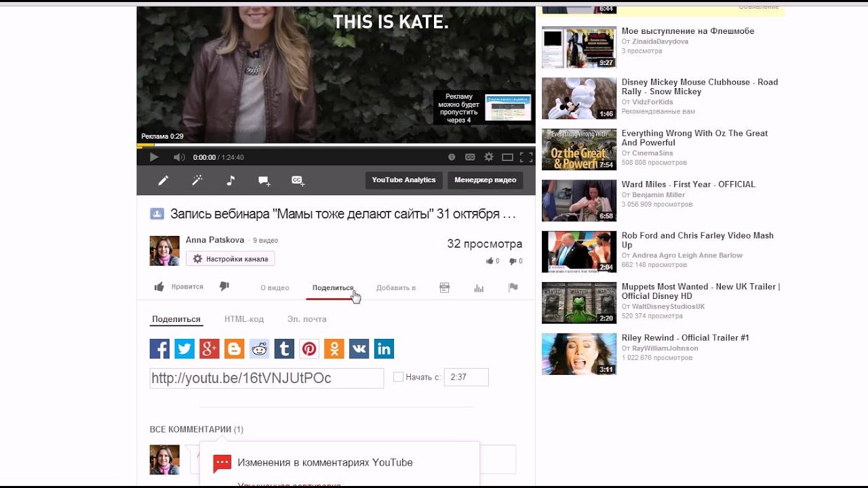868x488 pixels.
Task: Switch to Эл. почта sub-tab
Action: 307,319
